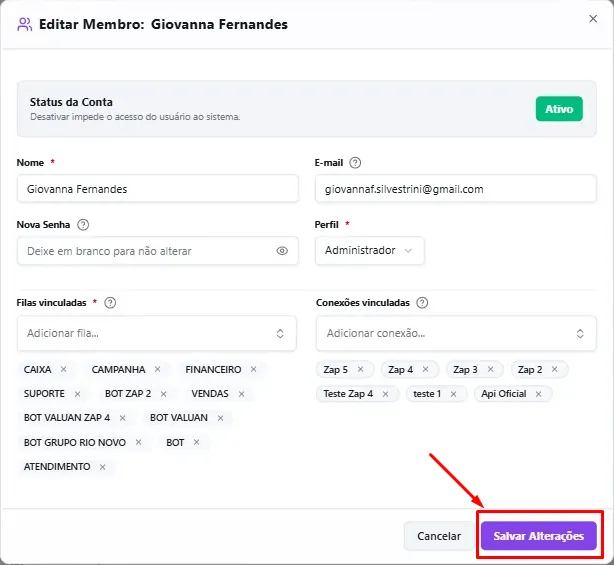
Task: Remove the Zap 5 connection tag
Action: coord(360,369)
